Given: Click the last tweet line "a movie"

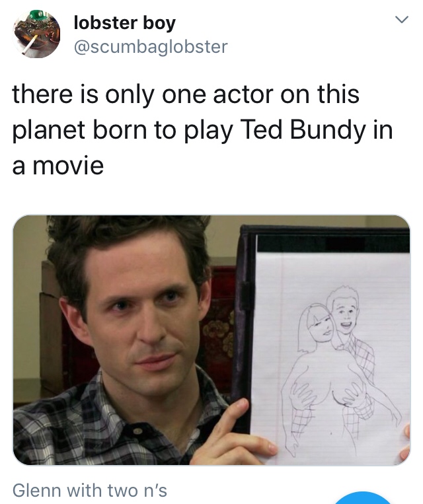Looking at the screenshot, I should (58, 166).
